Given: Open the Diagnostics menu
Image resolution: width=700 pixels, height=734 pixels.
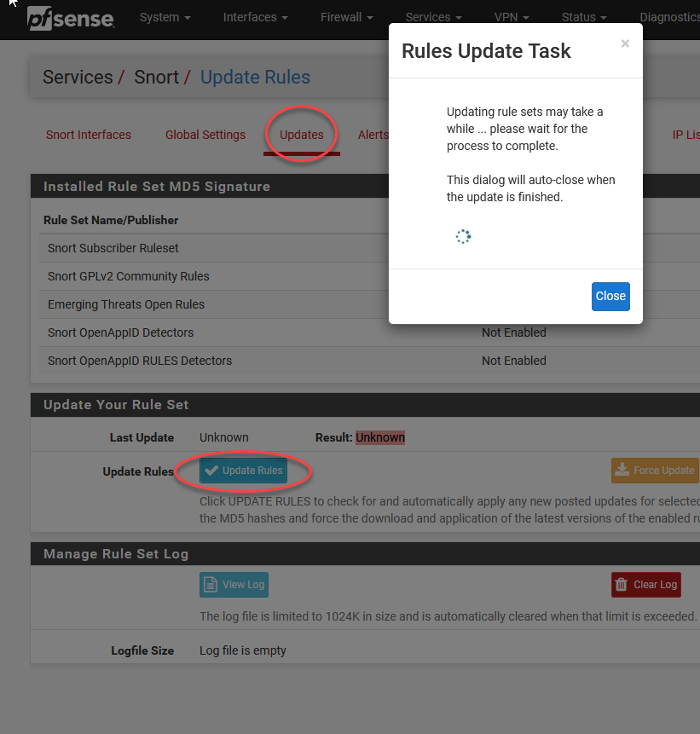Looking at the screenshot, I should (669, 17).
